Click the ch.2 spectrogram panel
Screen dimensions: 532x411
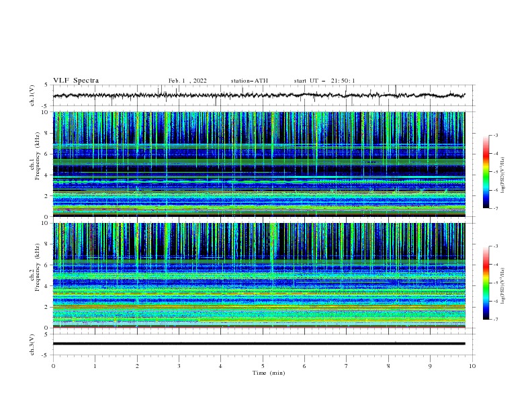point(259,275)
